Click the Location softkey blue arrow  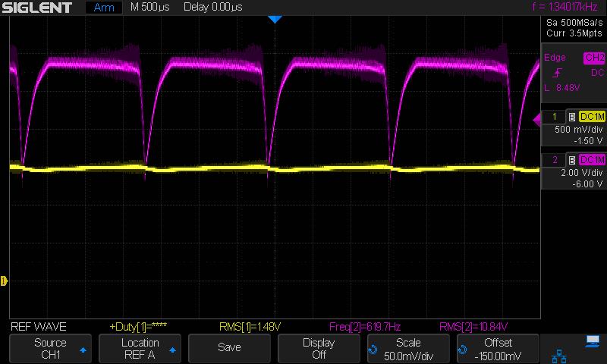[172, 350]
